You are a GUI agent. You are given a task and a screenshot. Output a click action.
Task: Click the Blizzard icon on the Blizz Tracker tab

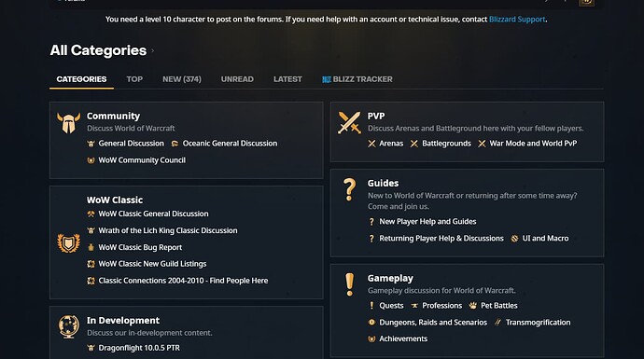[327, 79]
